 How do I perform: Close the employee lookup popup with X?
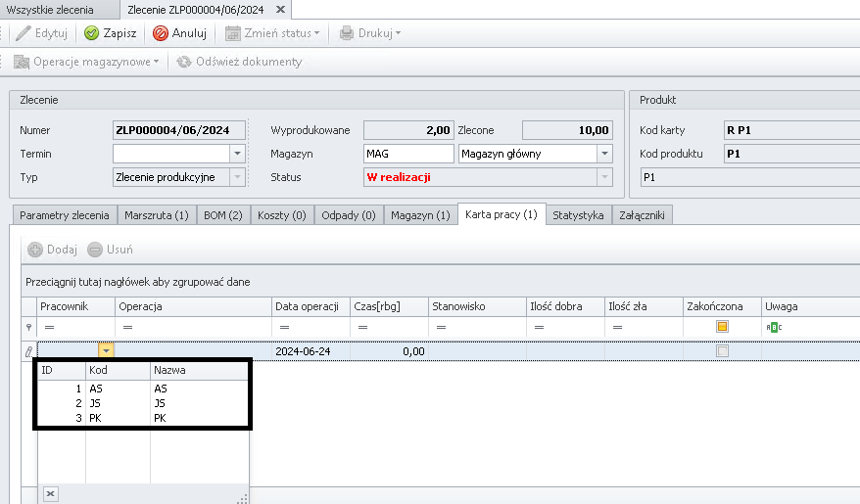pos(51,494)
